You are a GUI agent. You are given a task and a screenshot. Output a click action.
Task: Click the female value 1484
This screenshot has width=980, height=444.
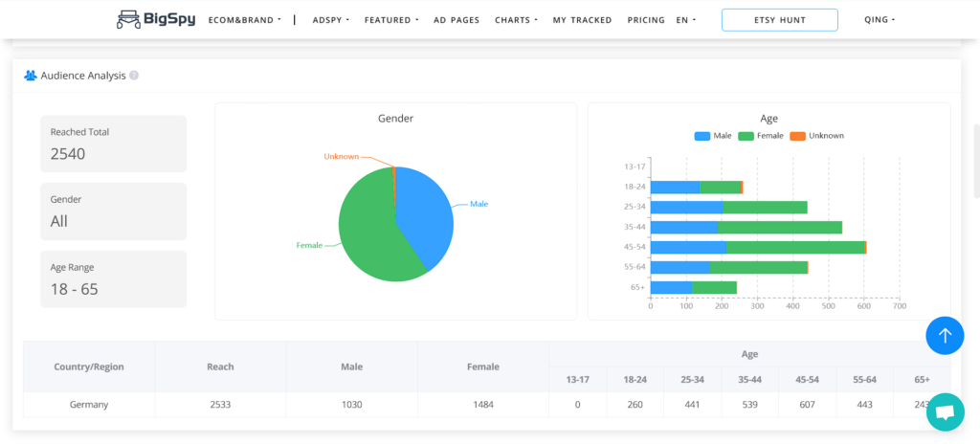pyautogui.click(x=483, y=405)
